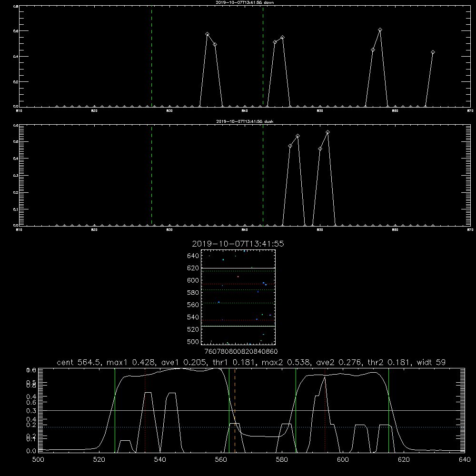Click the leftmost solid green line, bottom plot

pyautogui.click(x=115, y=410)
